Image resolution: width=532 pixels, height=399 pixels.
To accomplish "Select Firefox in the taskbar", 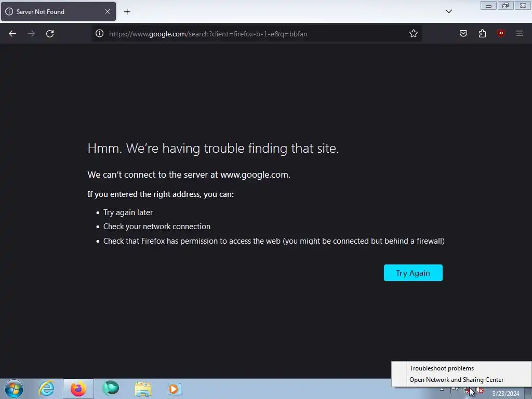I will tap(78, 389).
